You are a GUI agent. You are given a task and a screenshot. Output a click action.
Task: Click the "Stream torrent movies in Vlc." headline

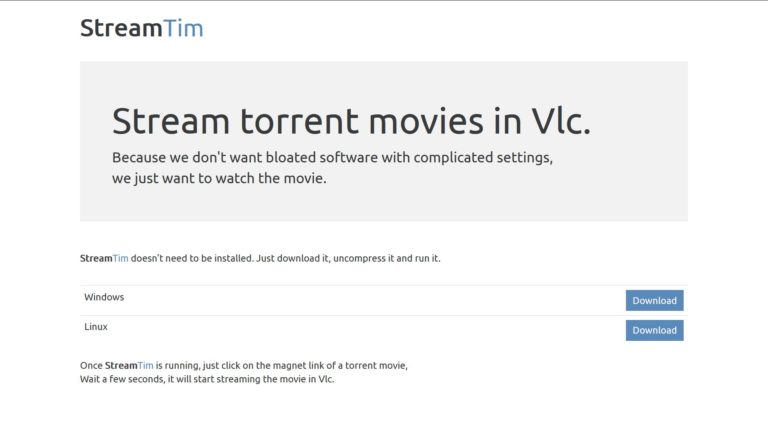click(351, 121)
